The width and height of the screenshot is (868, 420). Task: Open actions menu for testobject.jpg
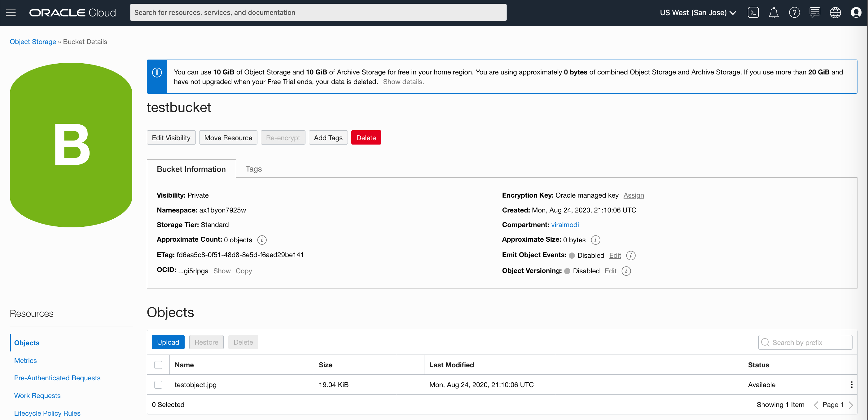[x=851, y=385]
